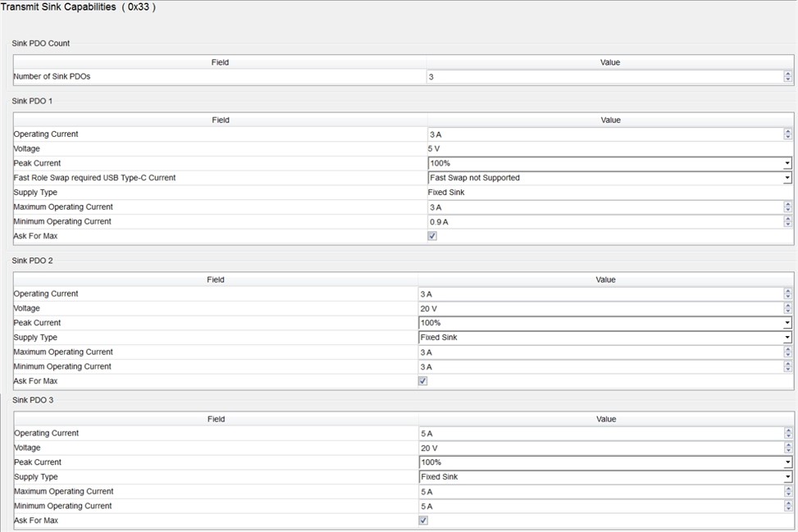Click Sink PDO 3 Minimum Operating Current stepper

[x=787, y=506]
